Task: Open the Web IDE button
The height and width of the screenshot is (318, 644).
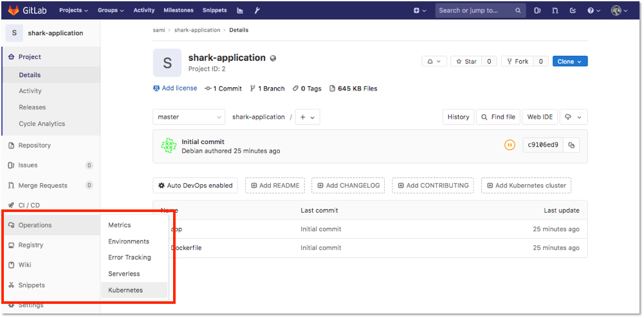Action: click(540, 117)
